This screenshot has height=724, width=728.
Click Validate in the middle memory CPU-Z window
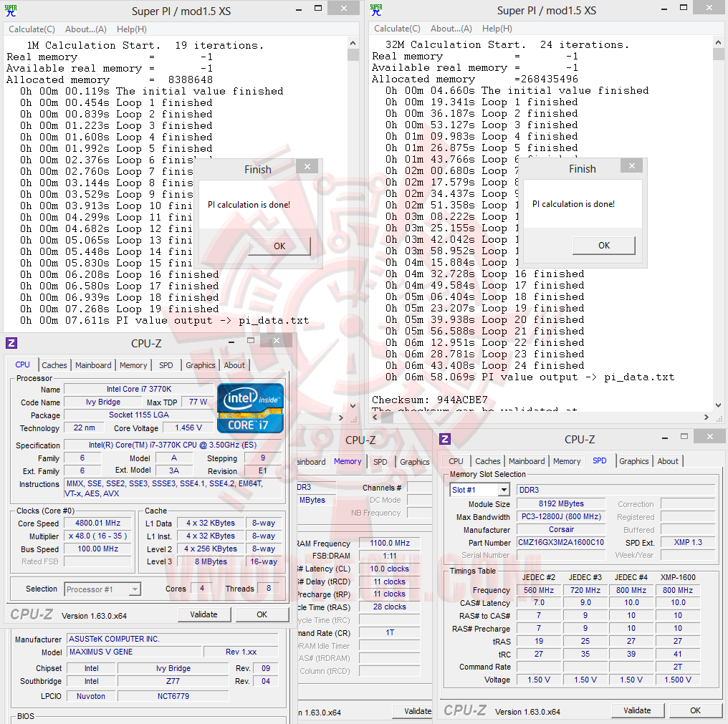tap(413, 711)
